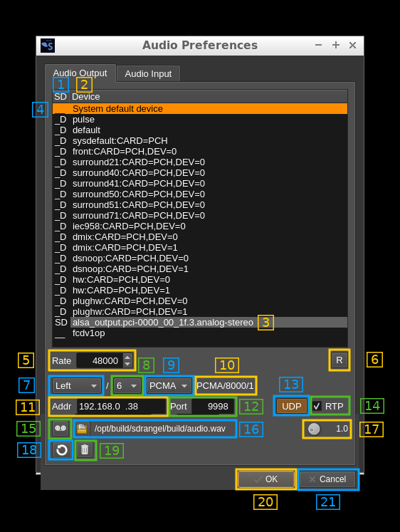Uncheck the RTP checkbox
Image resolution: width=400 pixels, height=532 pixels.
click(x=317, y=406)
